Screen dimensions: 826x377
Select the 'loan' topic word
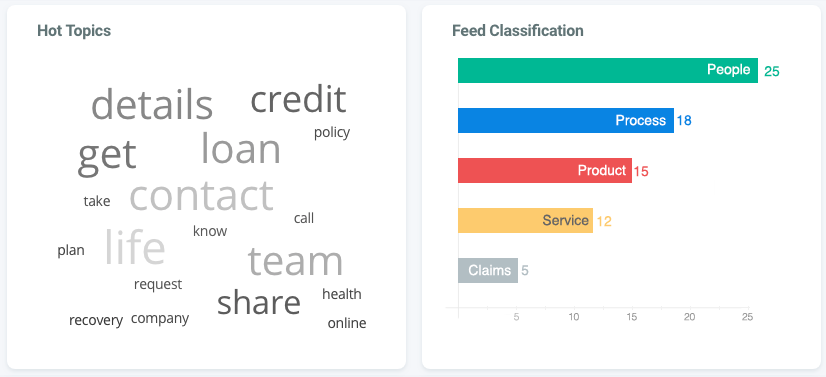[x=241, y=148]
